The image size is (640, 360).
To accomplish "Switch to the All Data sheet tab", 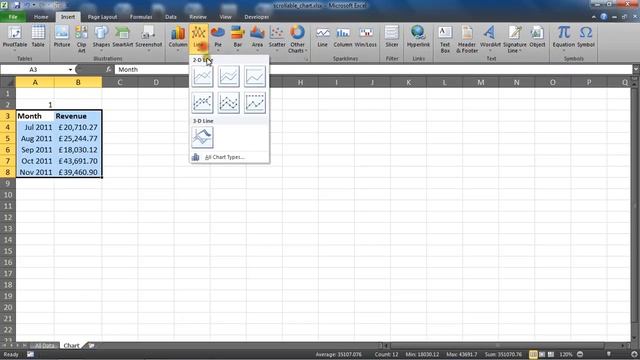I will 44,346.
